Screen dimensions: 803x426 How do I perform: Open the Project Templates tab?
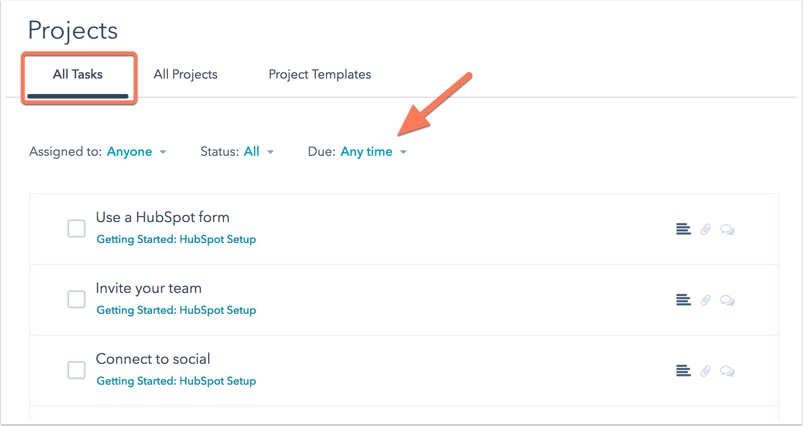coord(320,75)
